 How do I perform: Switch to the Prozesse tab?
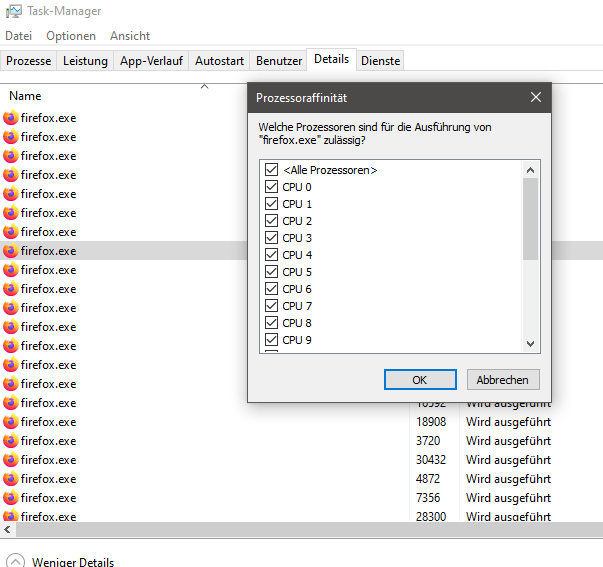point(28,61)
